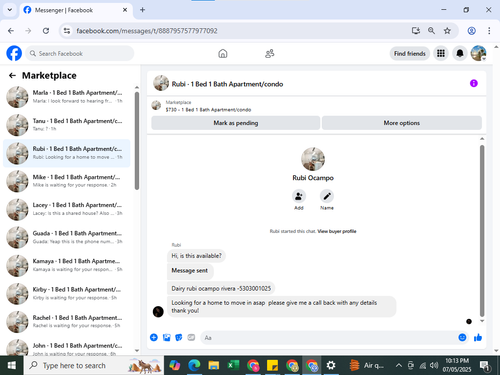Open Kirby conversation in the list
The image size is (500, 375).
tap(67, 294)
